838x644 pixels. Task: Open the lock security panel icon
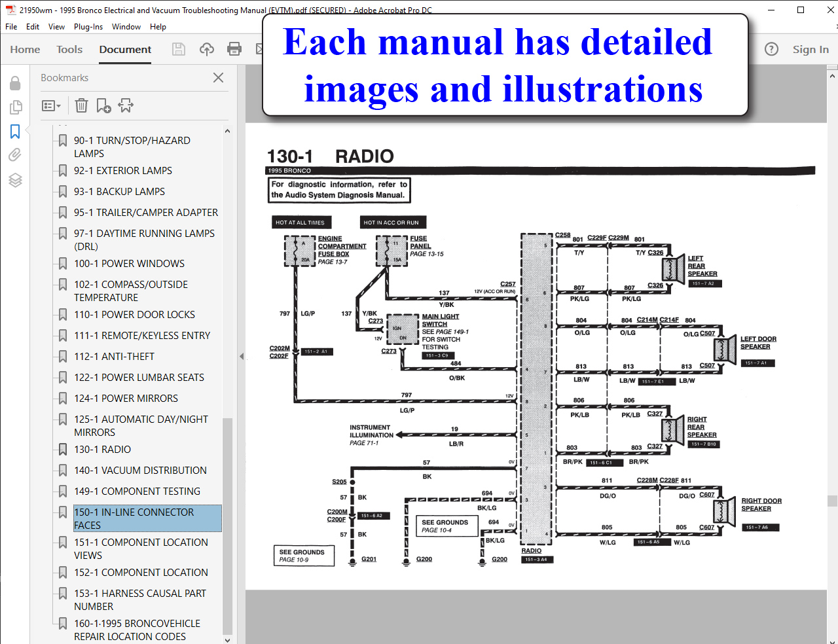pos(15,83)
